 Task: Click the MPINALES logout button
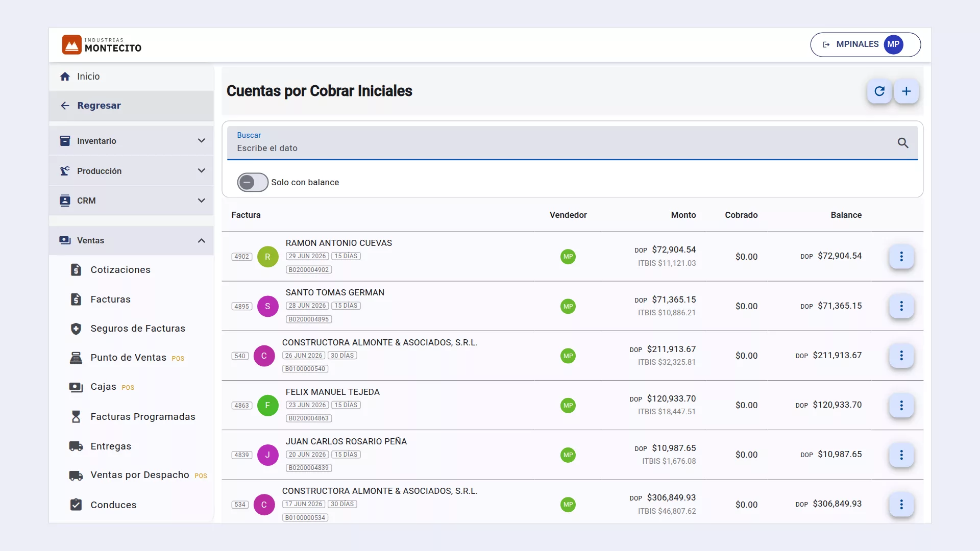point(865,44)
